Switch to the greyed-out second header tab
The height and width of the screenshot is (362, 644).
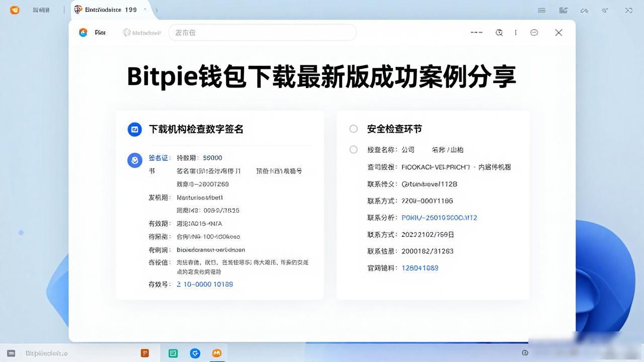coord(142,32)
